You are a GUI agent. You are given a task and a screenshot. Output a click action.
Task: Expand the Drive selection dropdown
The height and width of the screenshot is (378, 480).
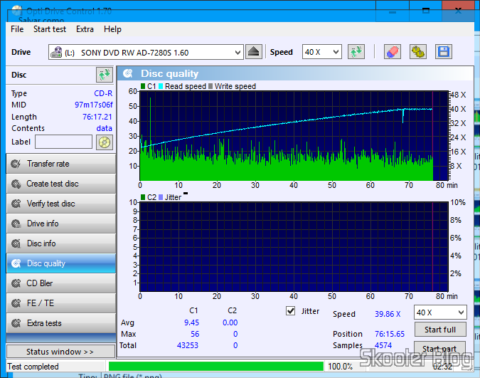pyautogui.click(x=238, y=52)
